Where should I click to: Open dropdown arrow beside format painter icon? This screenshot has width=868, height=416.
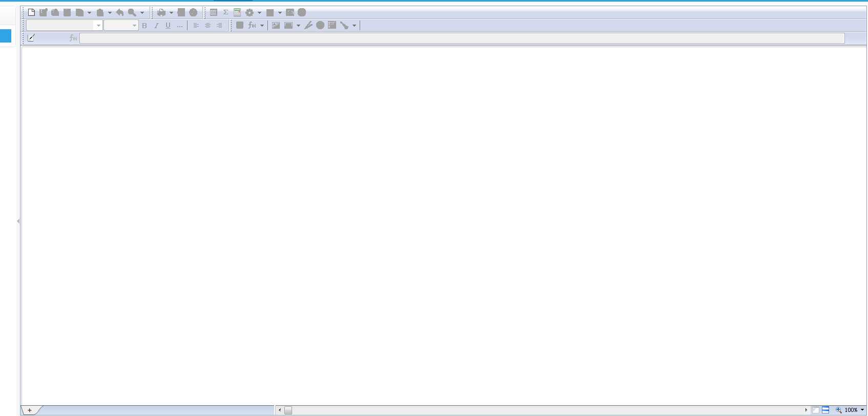[354, 26]
